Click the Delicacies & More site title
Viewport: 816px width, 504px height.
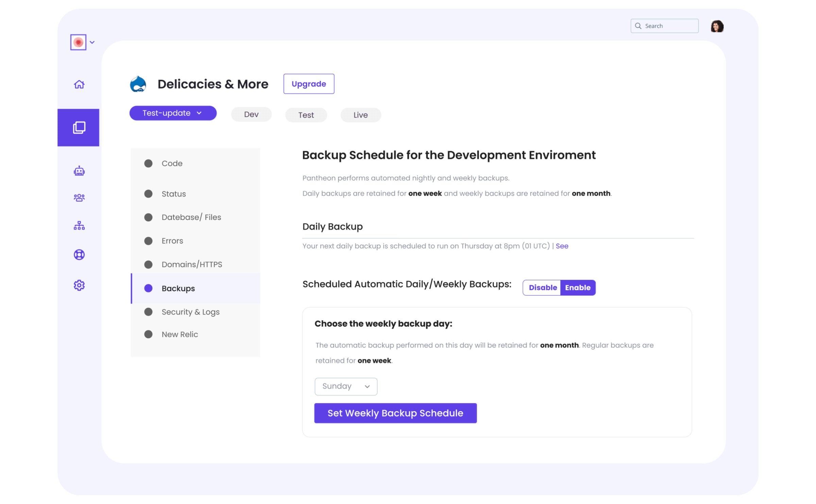coord(213,84)
